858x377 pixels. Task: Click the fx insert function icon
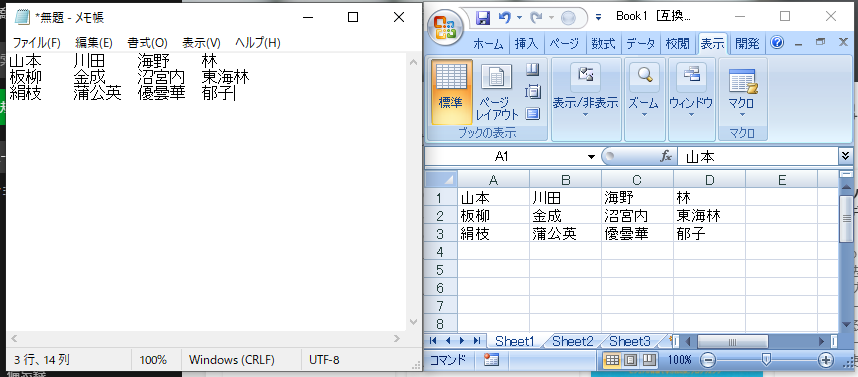665,157
